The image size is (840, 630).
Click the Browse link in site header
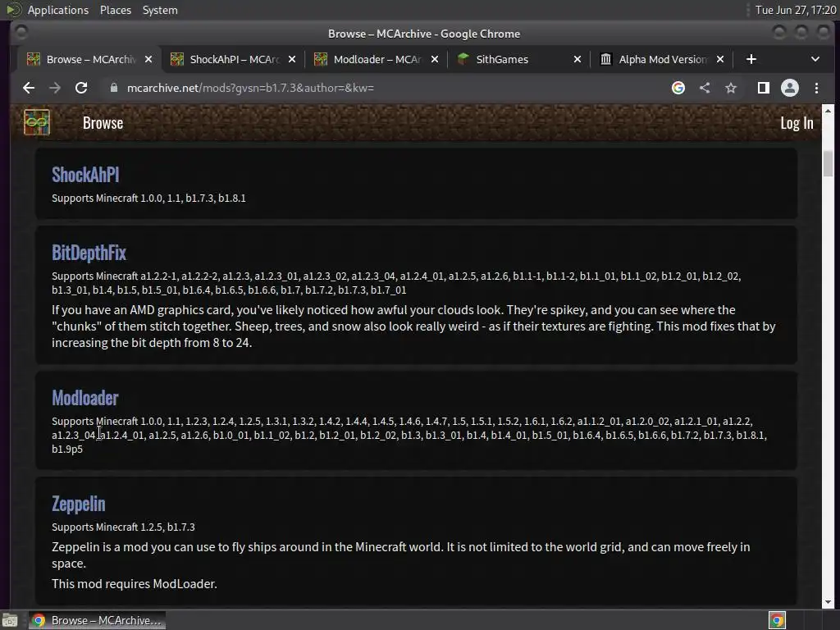[103, 123]
